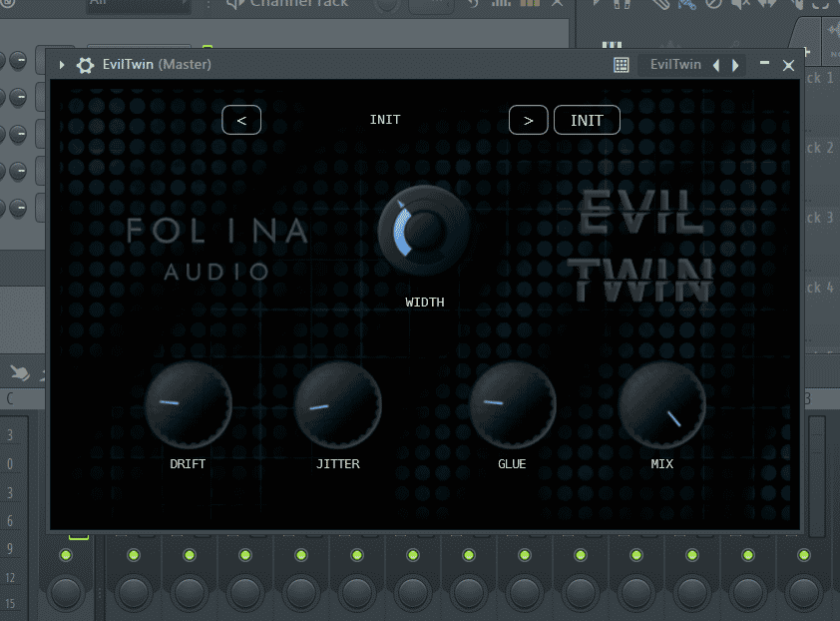
Task: Open the EvilTwin plugin options arrow menu
Action: pos(62,65)
